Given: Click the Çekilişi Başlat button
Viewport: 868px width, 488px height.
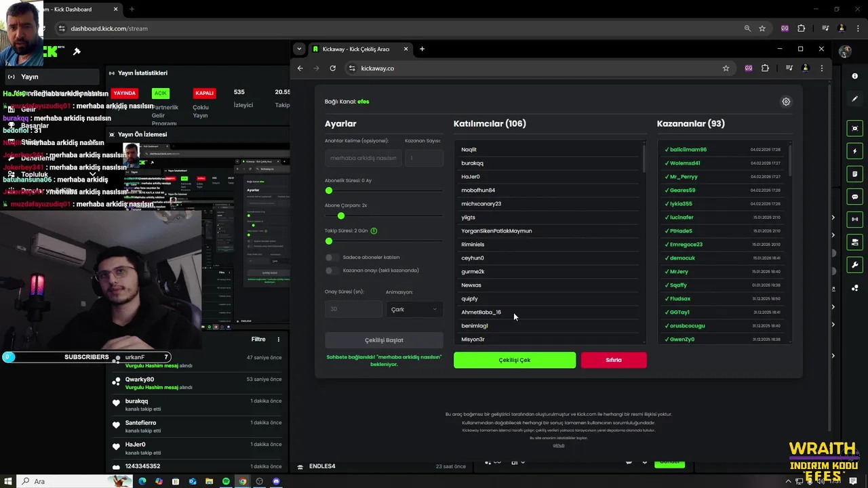Looking at the screenshot, I should coord(384,340).
